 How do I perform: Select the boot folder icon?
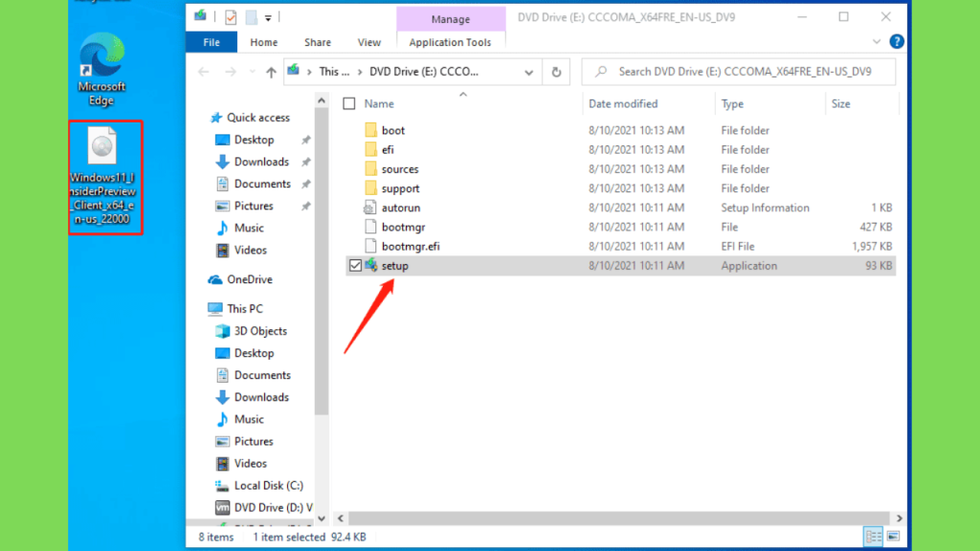pos(370,130)
